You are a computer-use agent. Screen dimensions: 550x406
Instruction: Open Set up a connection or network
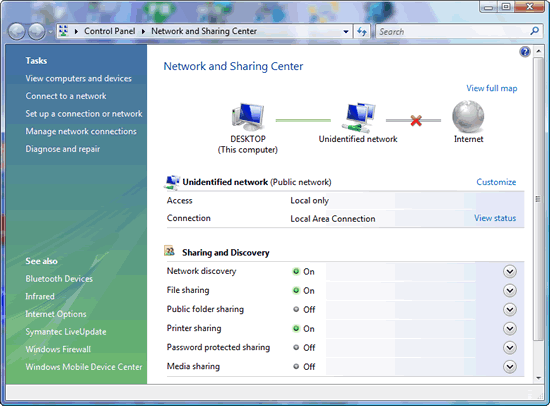pos(84,113)
